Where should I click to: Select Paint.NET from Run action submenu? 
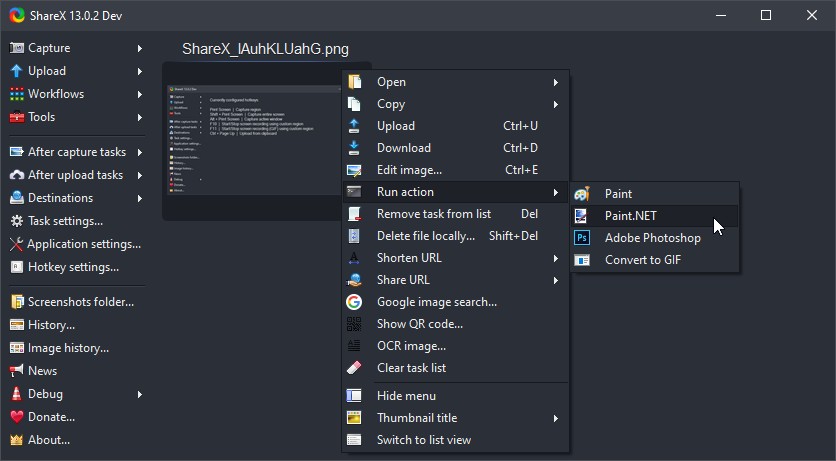[x=655, y=216]
